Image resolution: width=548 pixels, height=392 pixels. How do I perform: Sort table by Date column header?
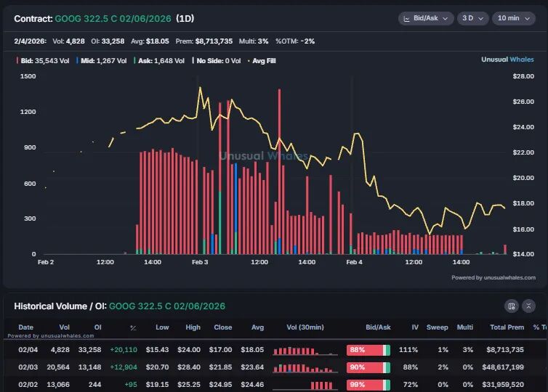25,327
